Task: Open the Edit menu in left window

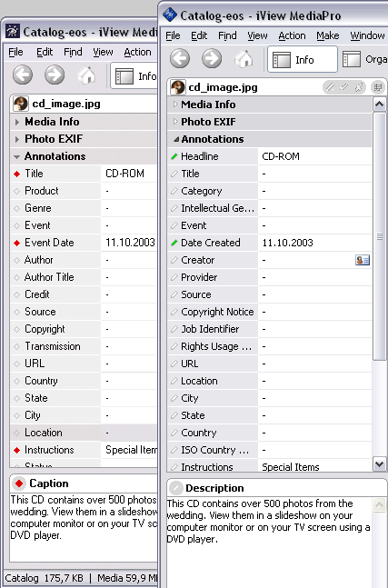Action: pyautogui.click(x=45, y=52)
